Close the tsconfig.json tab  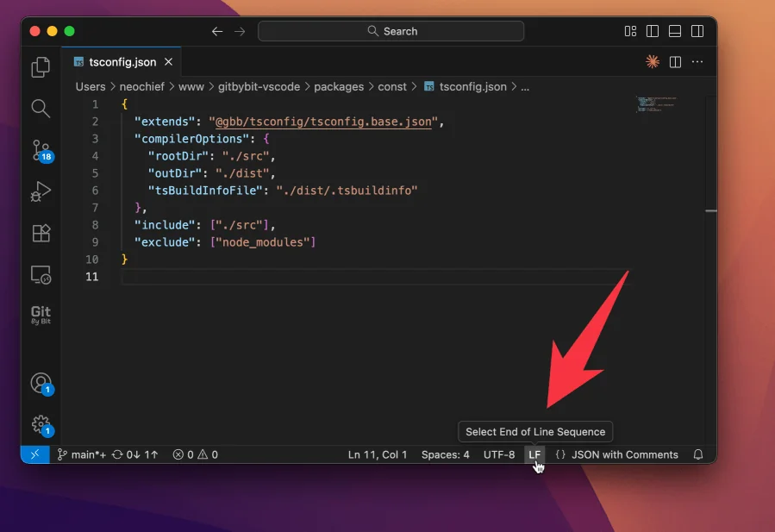point(169,62)
